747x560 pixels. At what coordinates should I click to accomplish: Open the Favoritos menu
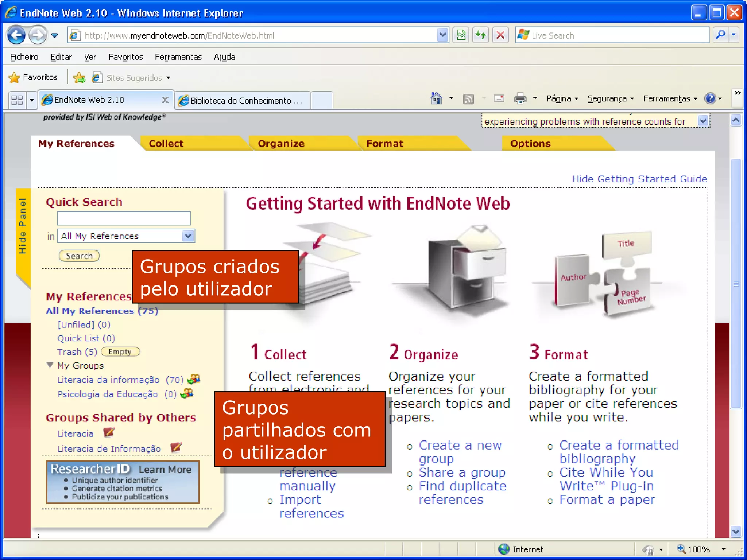point(125,57)
